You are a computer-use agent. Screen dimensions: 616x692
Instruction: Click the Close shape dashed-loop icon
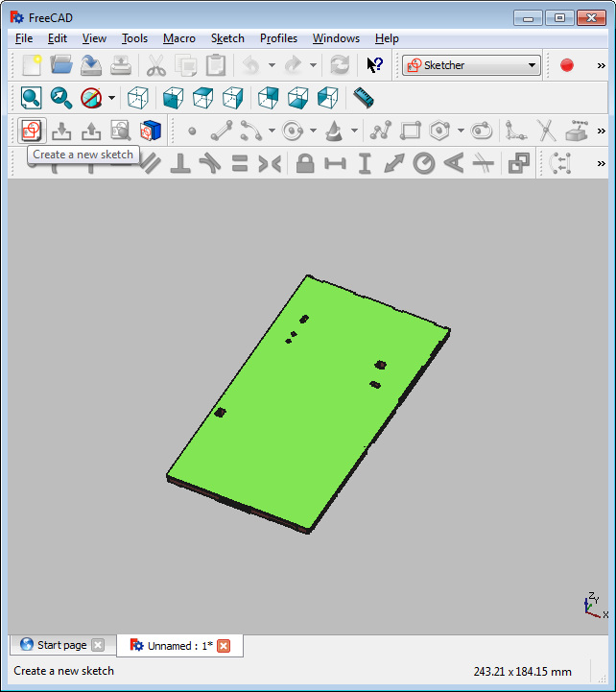560,163
